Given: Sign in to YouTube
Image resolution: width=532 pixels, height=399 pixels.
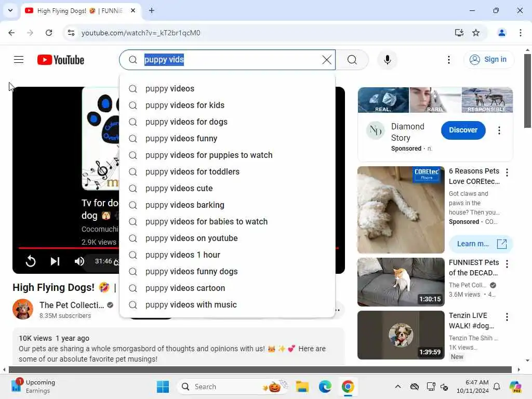Looking at the screenshot, I should click(488, 60).
